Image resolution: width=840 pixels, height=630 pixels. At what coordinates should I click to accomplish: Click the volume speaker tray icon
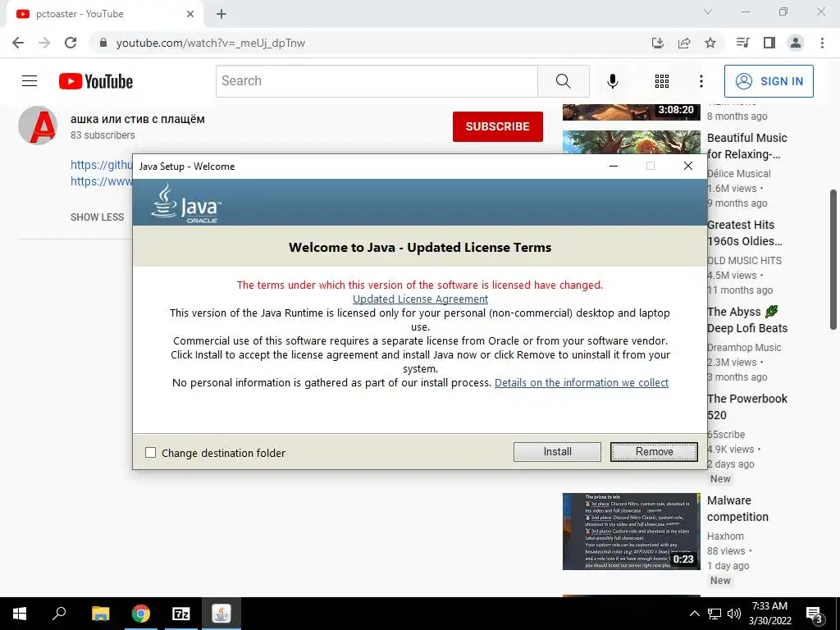click(734, 614)
